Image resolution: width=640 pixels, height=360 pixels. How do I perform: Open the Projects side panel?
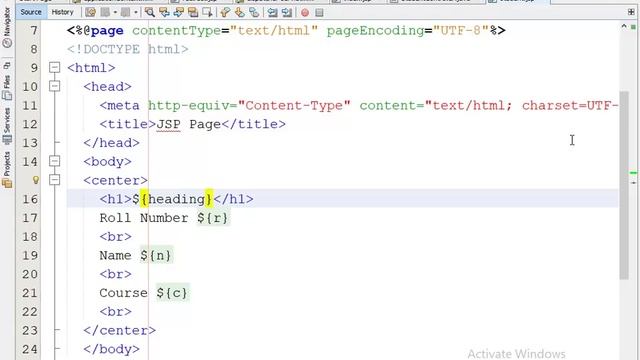pos(7,169)
